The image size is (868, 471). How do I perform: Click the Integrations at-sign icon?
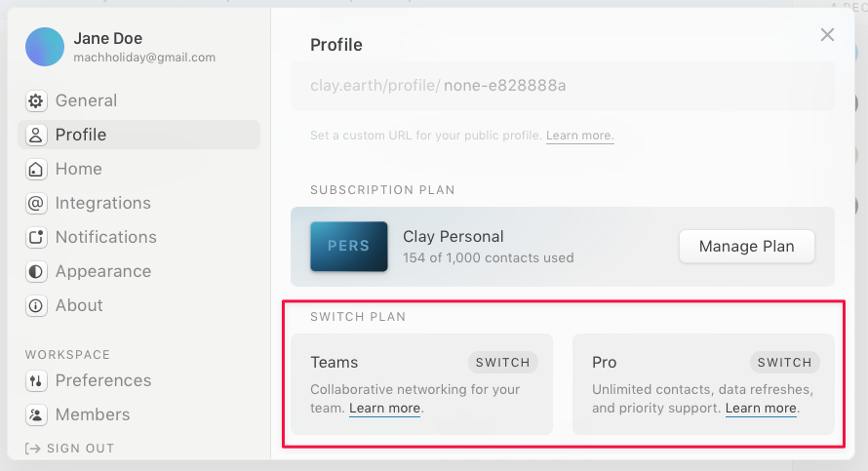pyautogui.click(x=36, y=204)
